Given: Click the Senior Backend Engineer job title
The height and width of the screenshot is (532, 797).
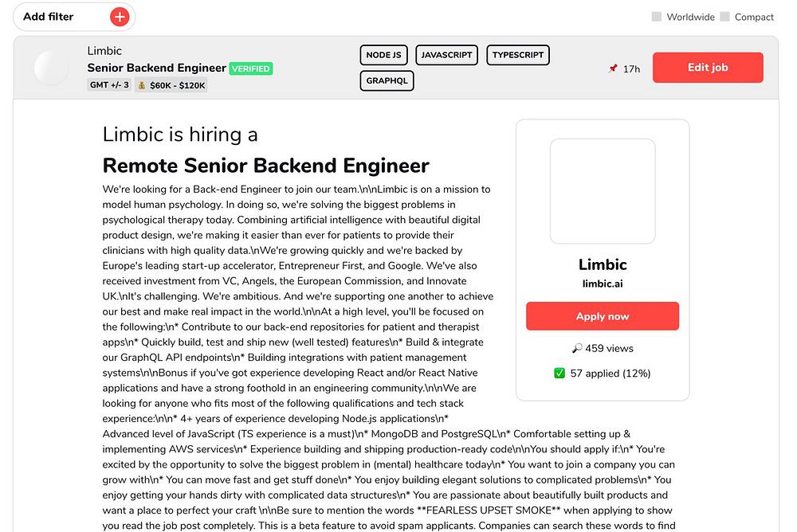Looking at the screenshot, I should (157, 68).
